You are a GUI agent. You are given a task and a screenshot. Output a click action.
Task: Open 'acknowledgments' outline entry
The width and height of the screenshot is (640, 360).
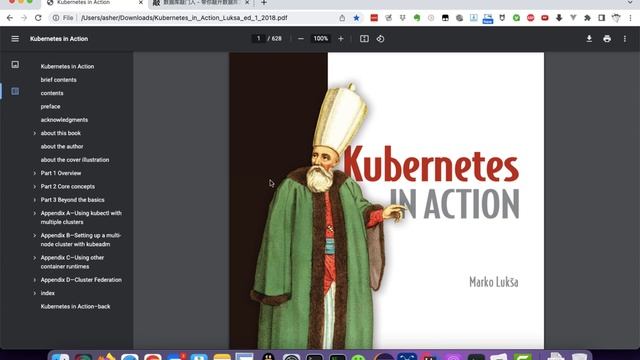coord(64,120)
